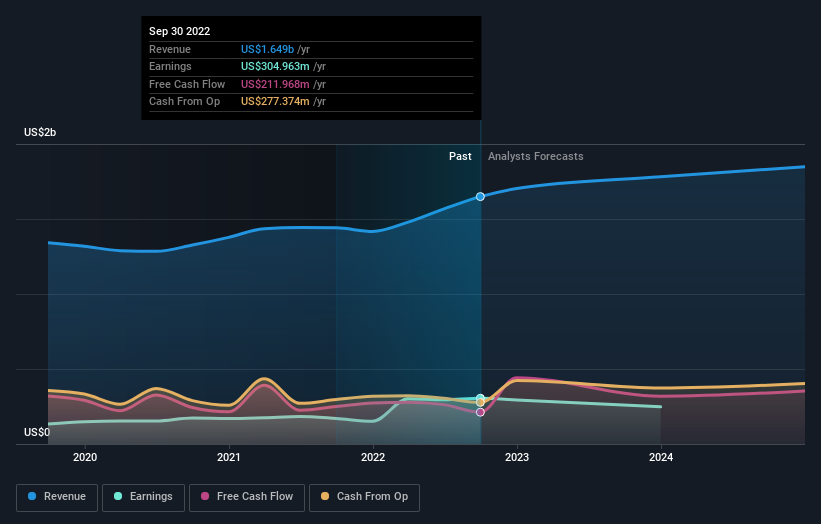Click the pink Free Cash Flow data point marker
The image size is (821, 524).
pos(480,412)
